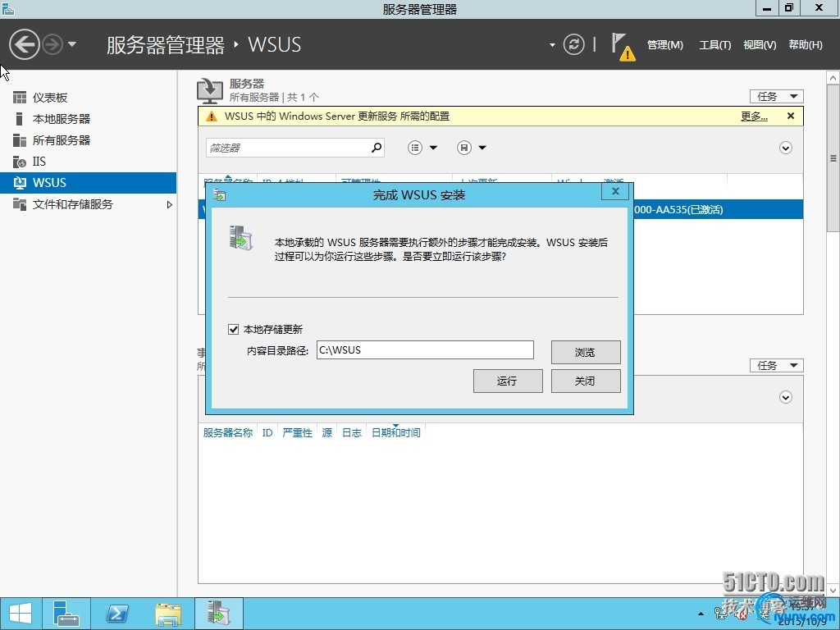Click the 运行 button
840x630 pixels.
click(x=507, y=381)
